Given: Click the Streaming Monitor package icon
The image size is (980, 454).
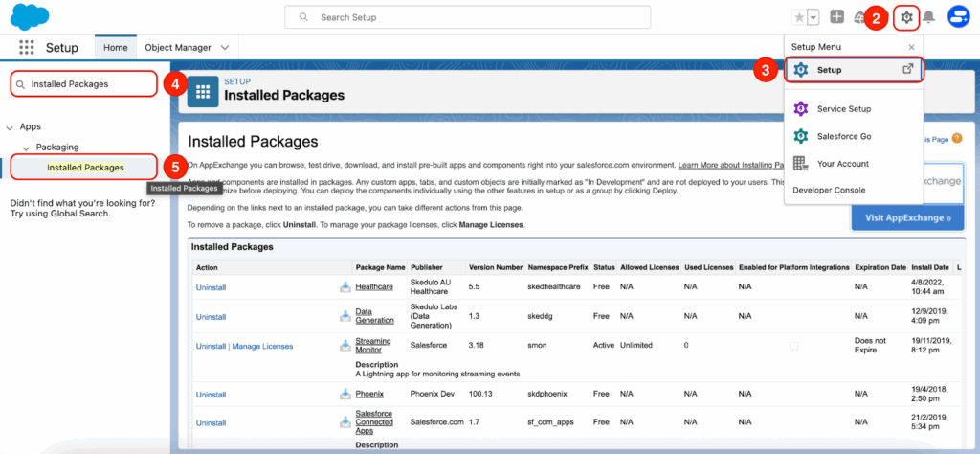Looking at the screenshot, I should 345,345.
